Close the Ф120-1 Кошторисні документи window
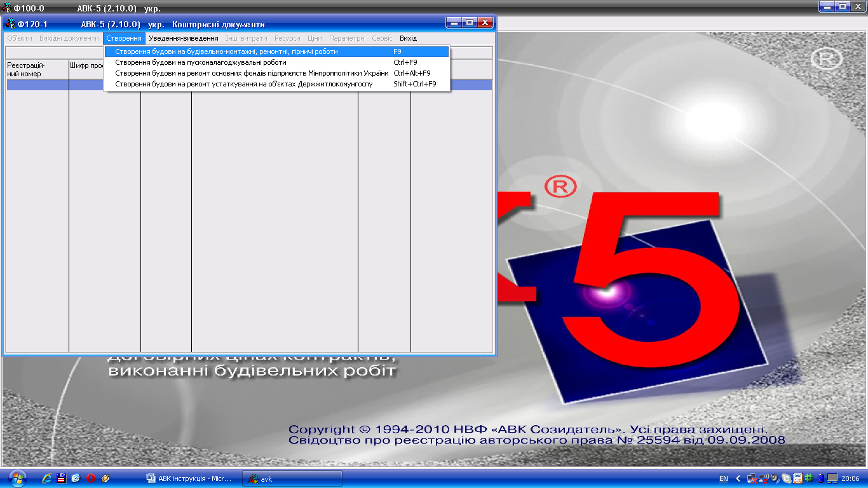This screenshot has width=868, height=488. 485,23
